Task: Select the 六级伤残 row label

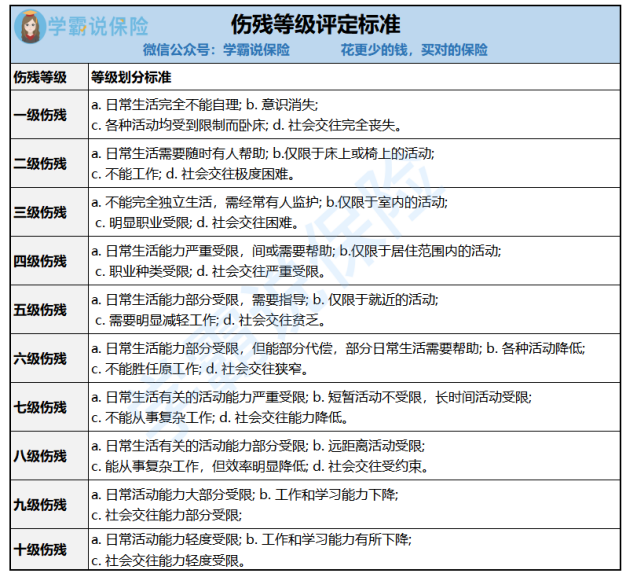Action: coord(40,359)
